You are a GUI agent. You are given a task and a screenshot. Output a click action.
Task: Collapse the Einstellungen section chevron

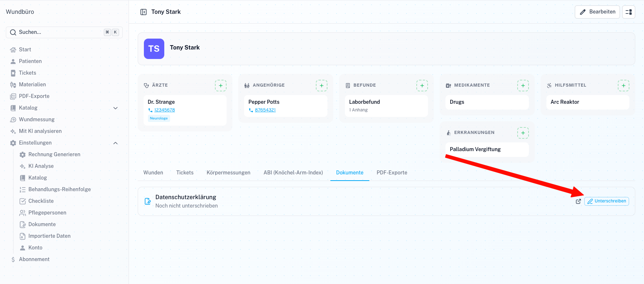click(x=115, y=143)
